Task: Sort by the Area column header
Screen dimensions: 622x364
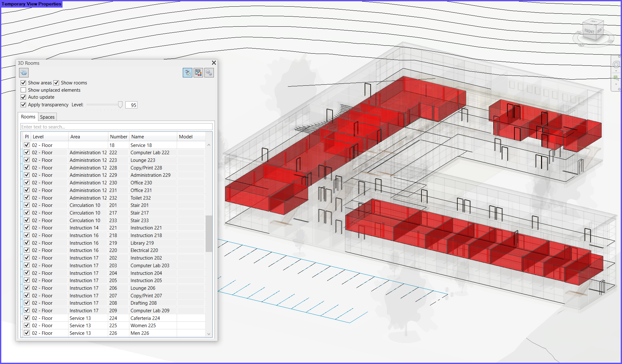Action: [x=75, y=137]
